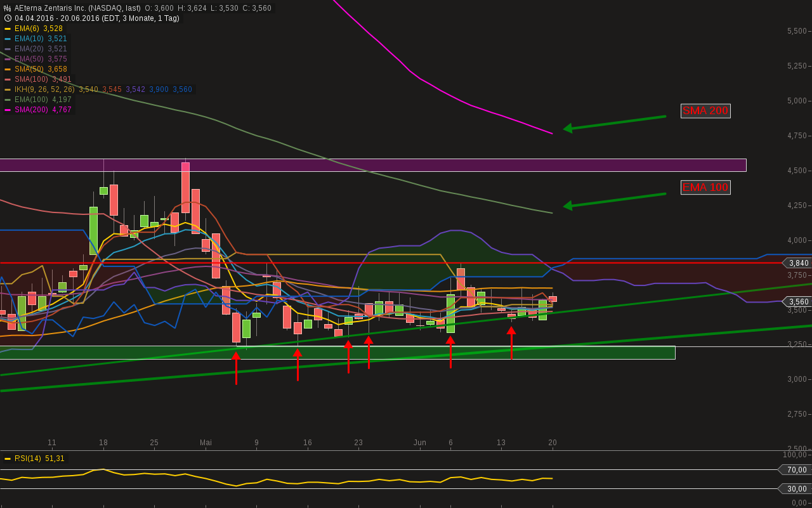
Task: Click the yellow EMA(6) color swatch
Action: [8, 29]
